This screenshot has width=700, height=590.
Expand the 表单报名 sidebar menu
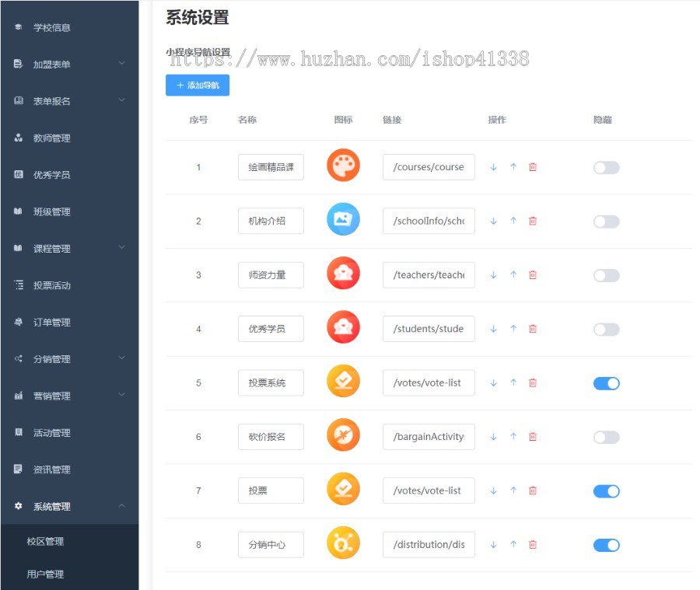(x=69, y=101)
